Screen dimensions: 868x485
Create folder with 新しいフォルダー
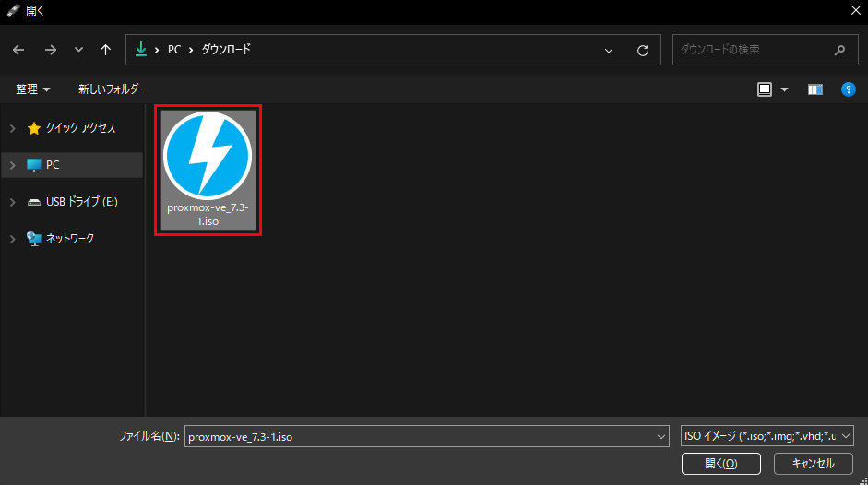click(112, 89)
